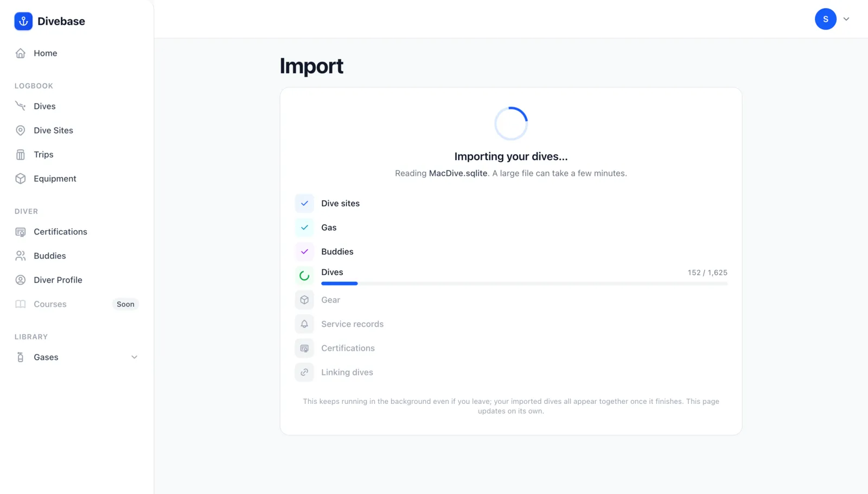The image size is (868, 494).
Task: Click the MacDive.sqlite file name
Action: [458, 173]
